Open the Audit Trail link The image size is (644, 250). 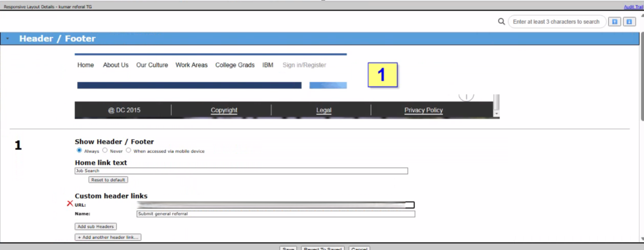(633, 7)
